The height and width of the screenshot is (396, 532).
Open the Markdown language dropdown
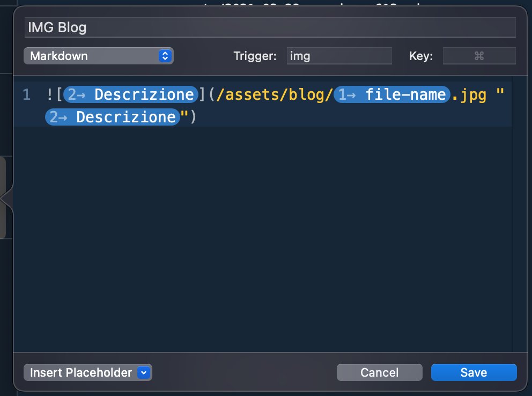tap(98, 56)
